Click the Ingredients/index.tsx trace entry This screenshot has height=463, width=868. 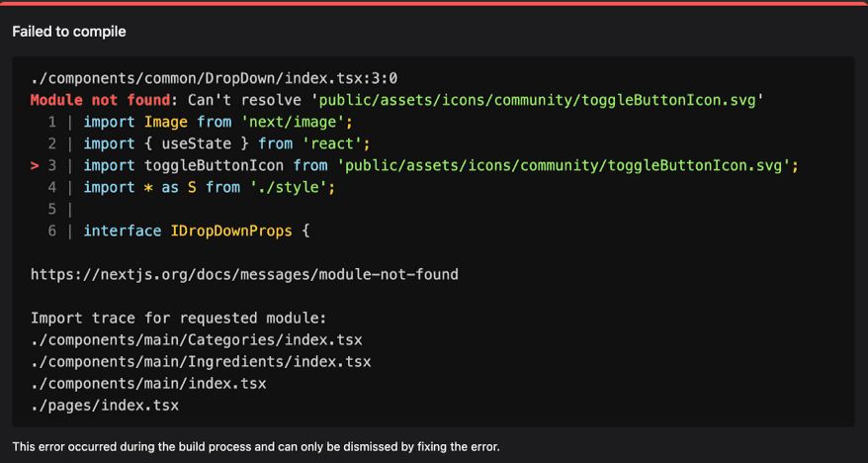(x=201, y=361)
